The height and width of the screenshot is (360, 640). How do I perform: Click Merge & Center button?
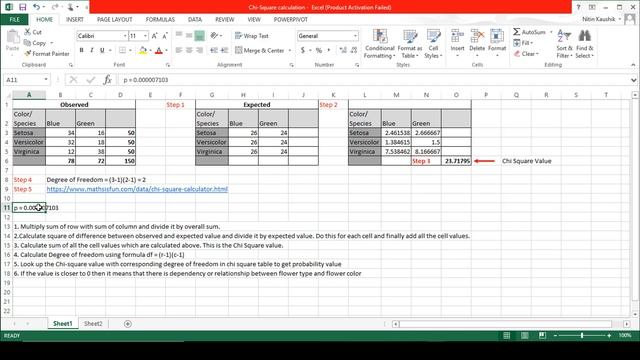coord(260,50)
